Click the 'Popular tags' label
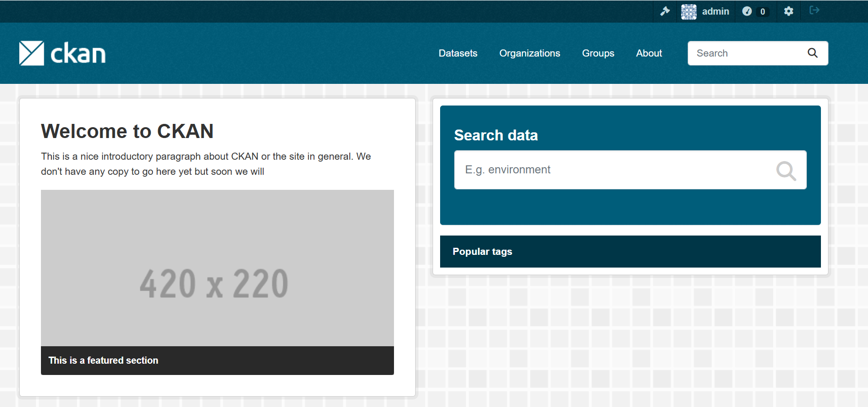 tap(482, 252)
